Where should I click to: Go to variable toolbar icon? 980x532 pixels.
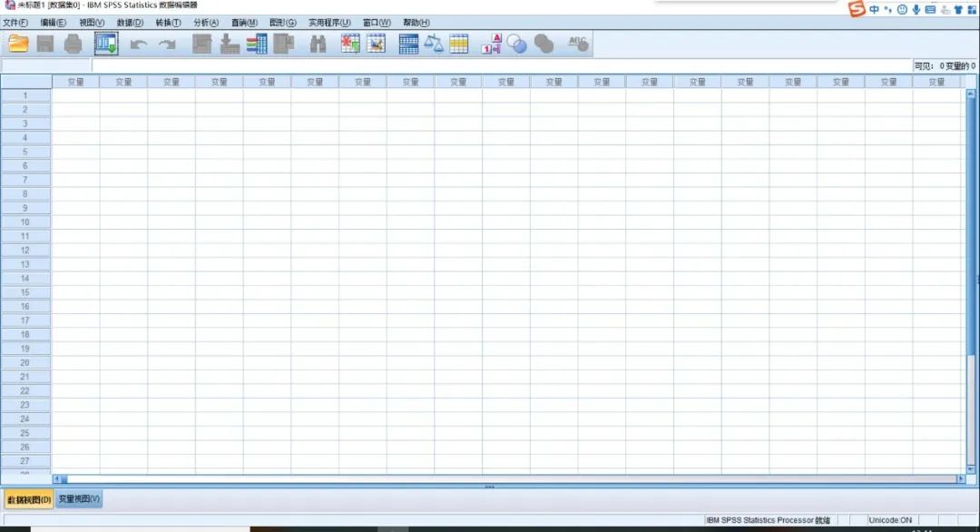pos(230,44)
